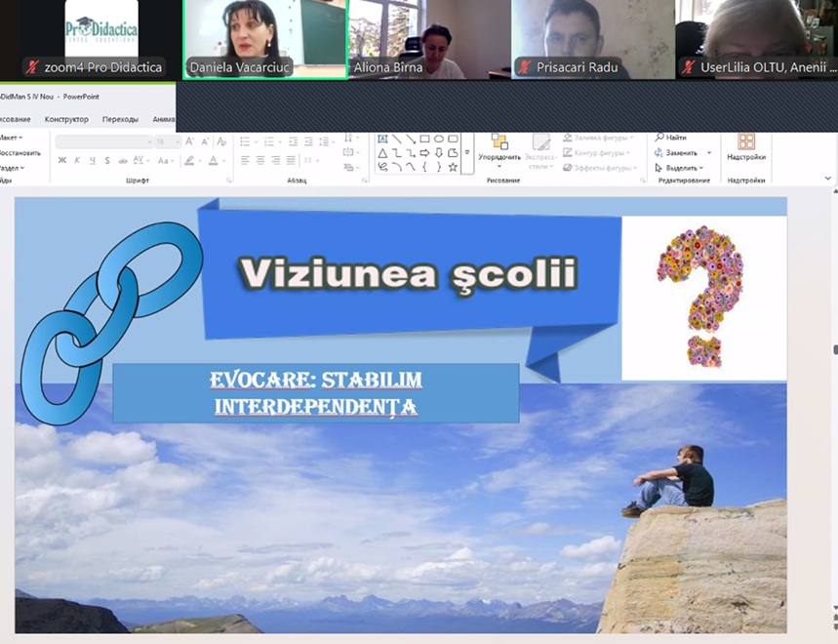Expand the shapes gallery more arrow

click(467, 153)
